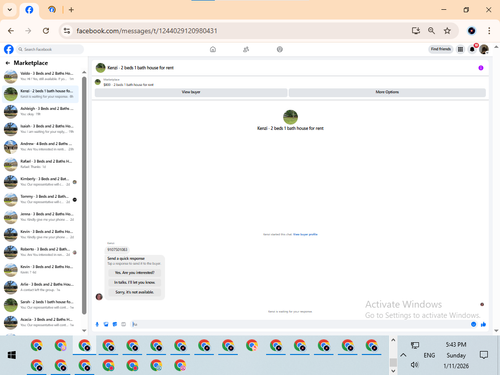Open the Windows notification center icon
This screenshot has width=500, height=375.
click(x=484, y=355)
